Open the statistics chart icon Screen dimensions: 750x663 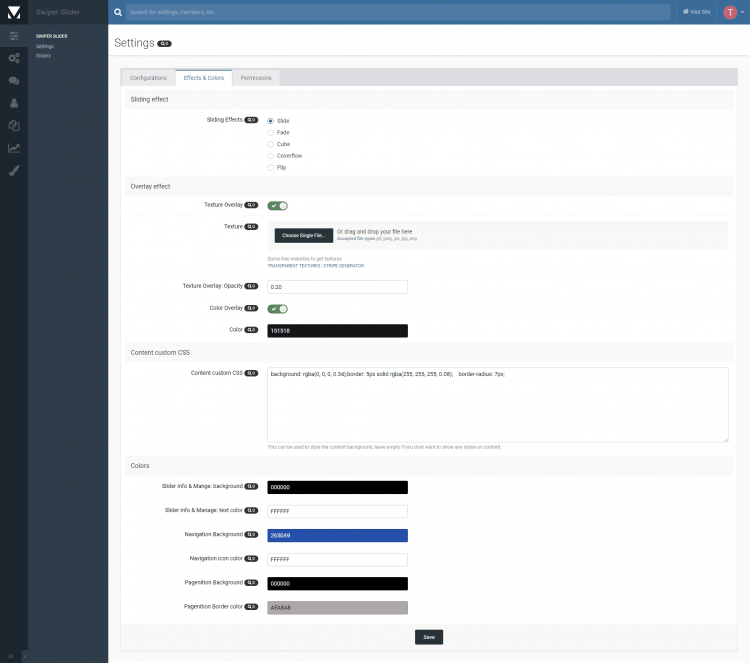14,148
